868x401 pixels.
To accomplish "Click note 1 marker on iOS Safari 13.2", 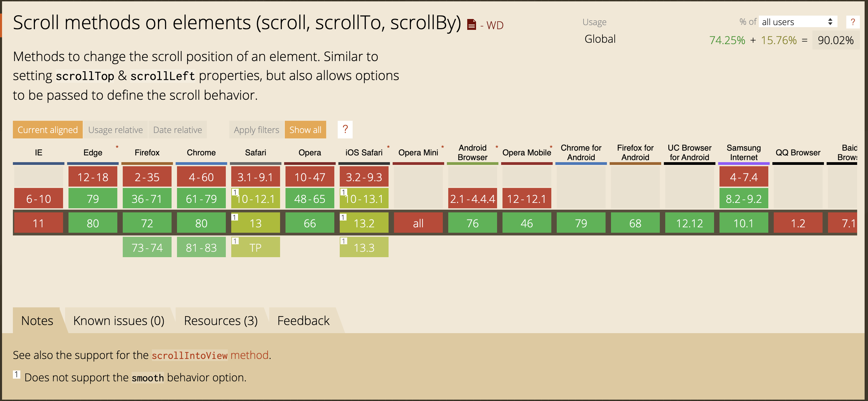I will click(343, 217).
